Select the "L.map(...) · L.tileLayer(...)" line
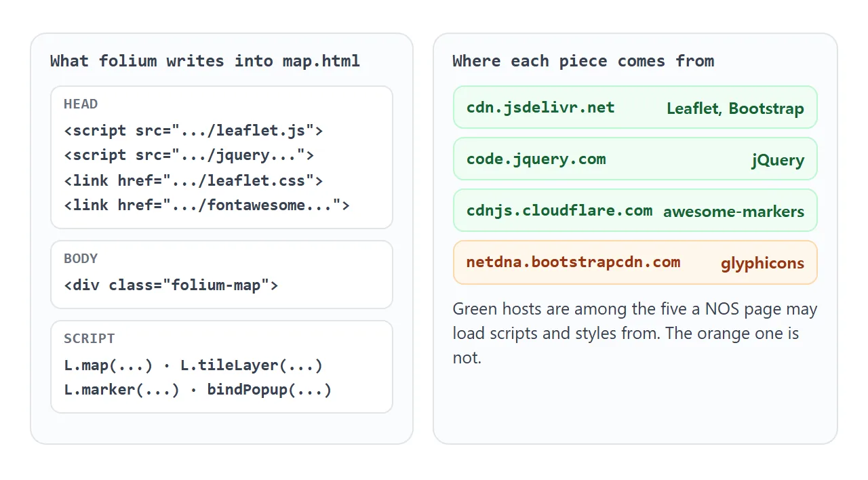Screen dimensions: 868x480 [x=193, y=365]
